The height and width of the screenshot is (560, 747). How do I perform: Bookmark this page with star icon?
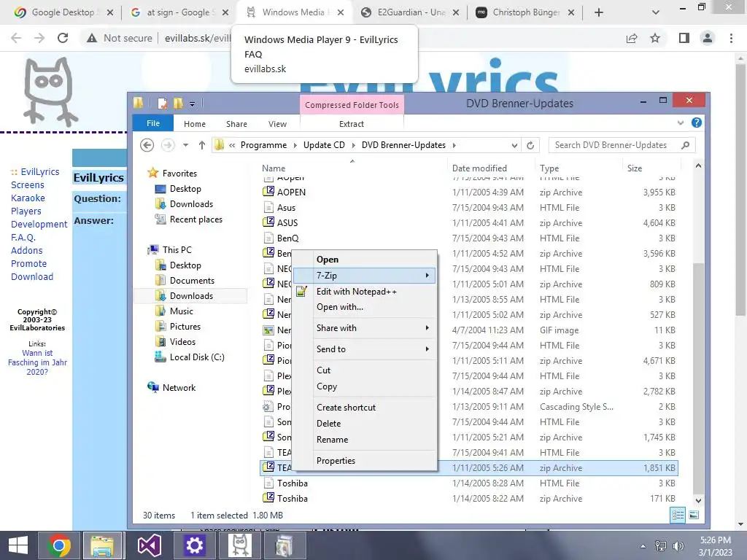[655, 38]
